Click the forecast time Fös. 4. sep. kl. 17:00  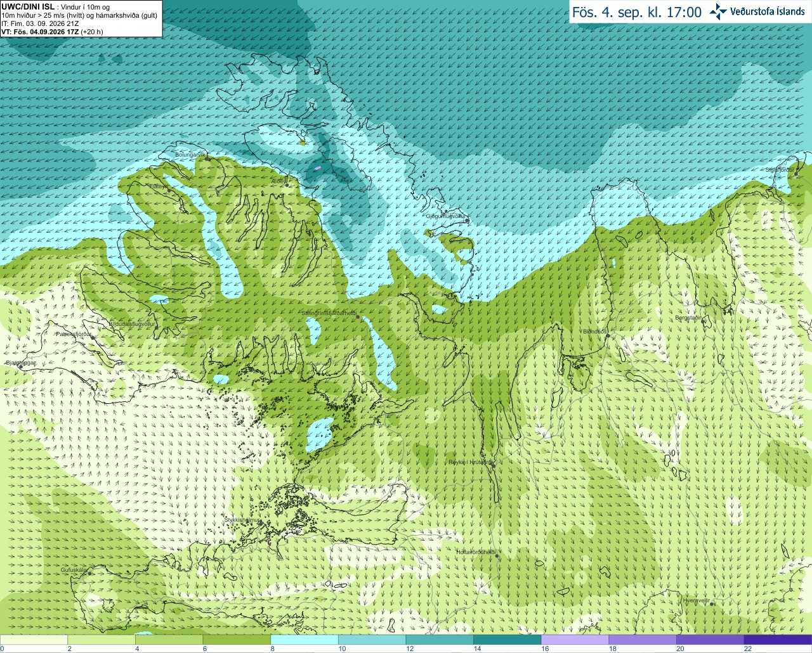tap(637, 12)
